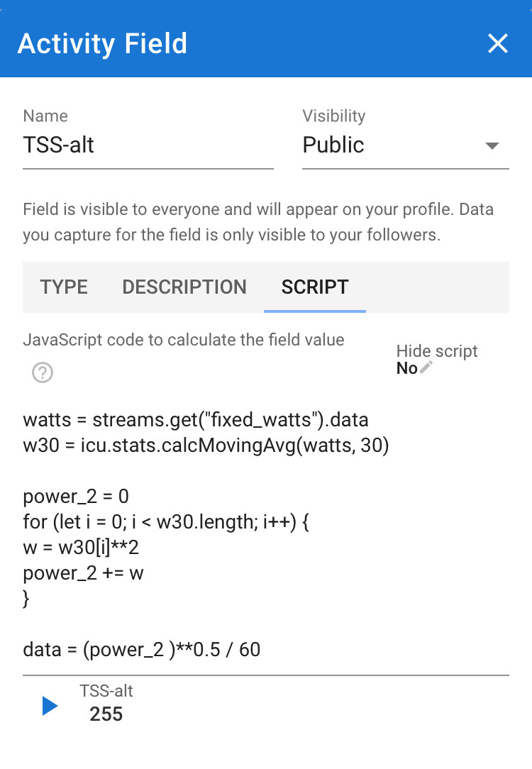Image resolution: width=532 pixels, height=769 pixels.
Task: Click the power_2 = 0 code line
Action: click(x=76, y=497)
